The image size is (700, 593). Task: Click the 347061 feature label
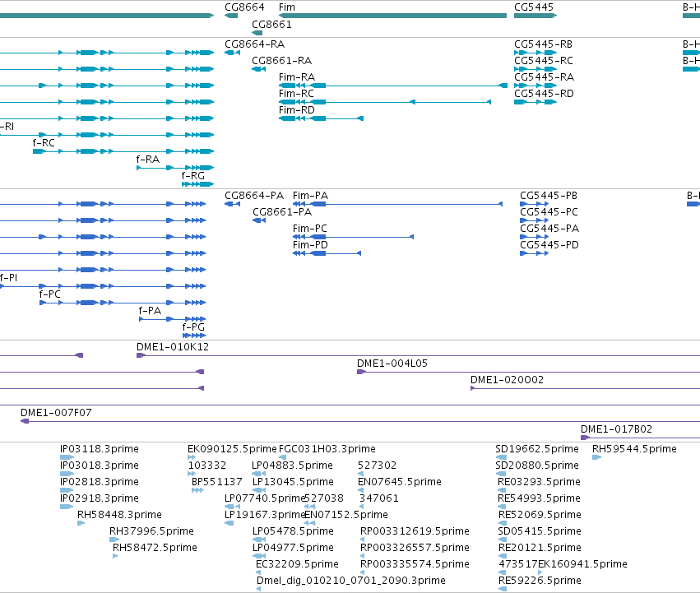pos(379,498)
